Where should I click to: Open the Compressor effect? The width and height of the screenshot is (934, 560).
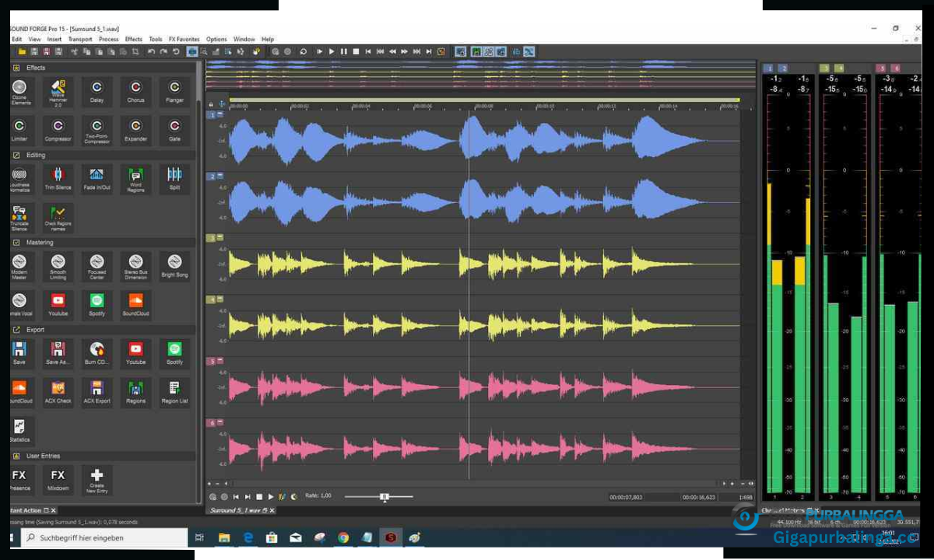58,130
